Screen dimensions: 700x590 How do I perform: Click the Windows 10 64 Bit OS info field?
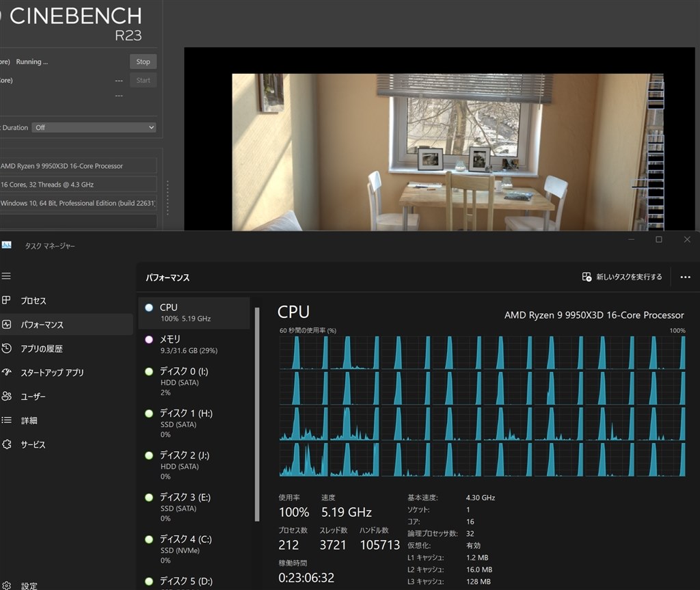point(78,203)
